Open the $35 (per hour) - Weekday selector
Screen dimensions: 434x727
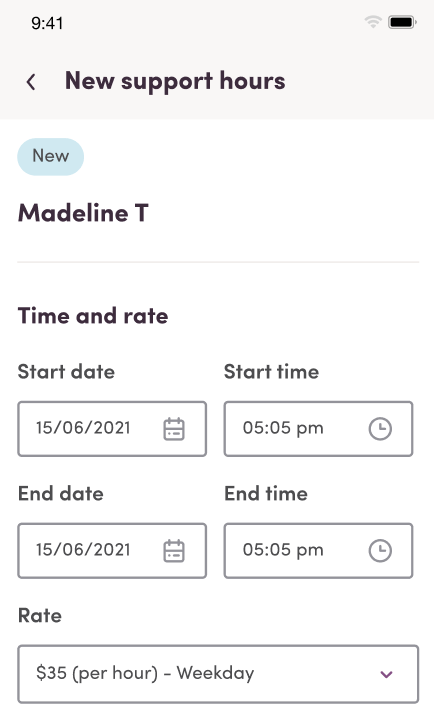[x=218, y=674]
